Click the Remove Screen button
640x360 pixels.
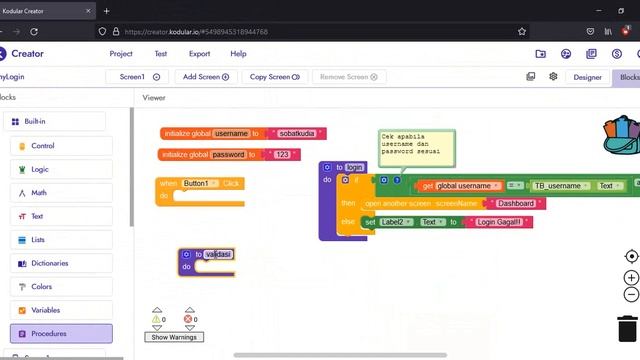[x=349, y=77]
